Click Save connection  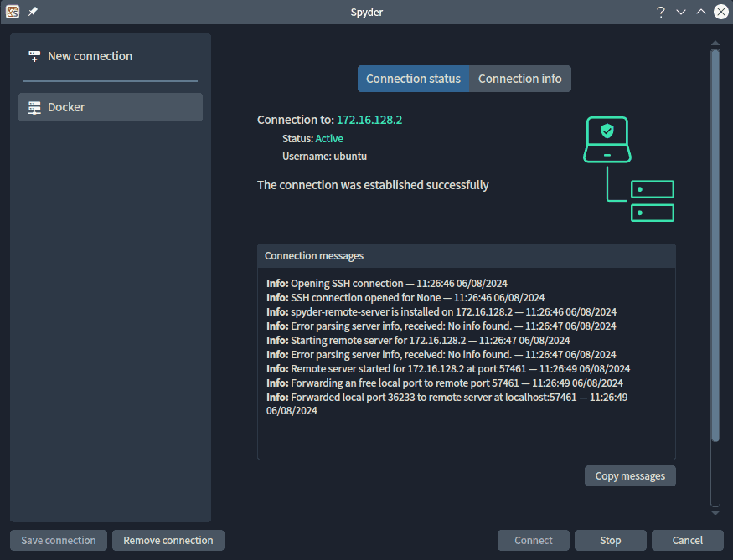pos(58,540)
